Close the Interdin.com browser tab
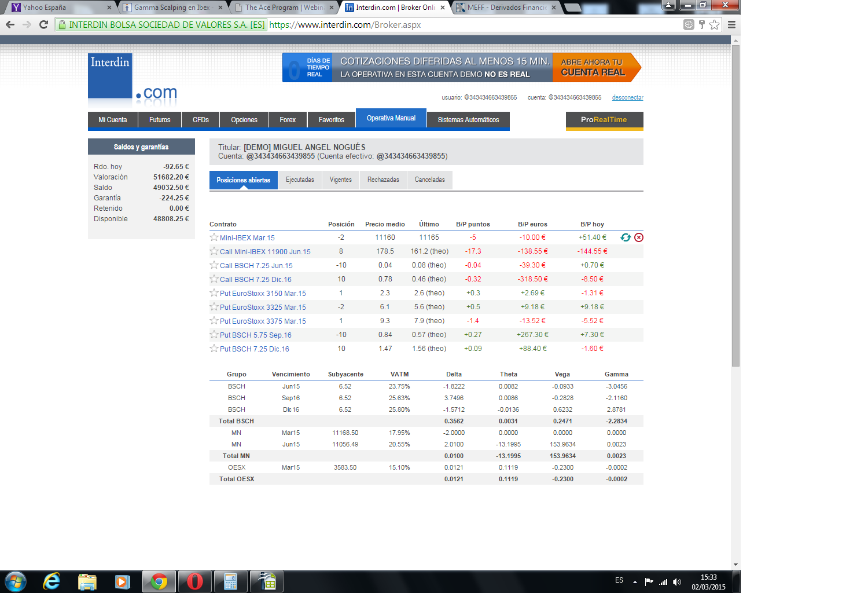 coord(443,8)
